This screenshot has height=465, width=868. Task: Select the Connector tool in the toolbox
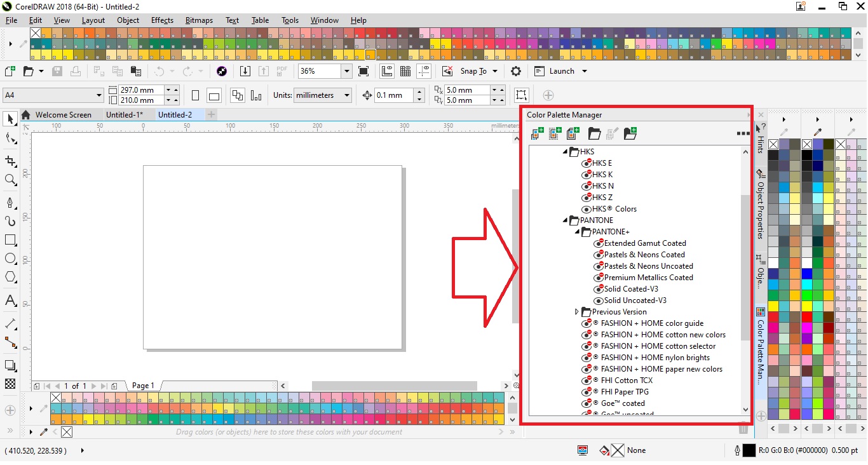[x=10, y=343]
